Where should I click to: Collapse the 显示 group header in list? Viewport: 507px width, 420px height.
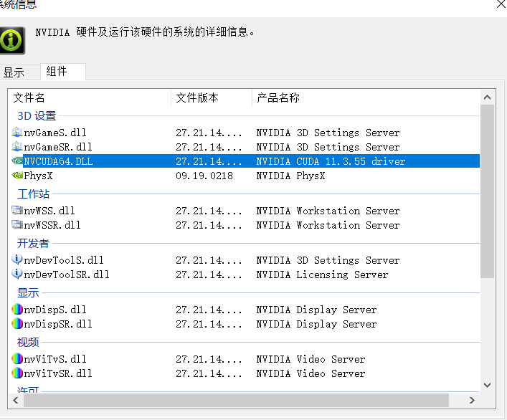tap(28, 292)
